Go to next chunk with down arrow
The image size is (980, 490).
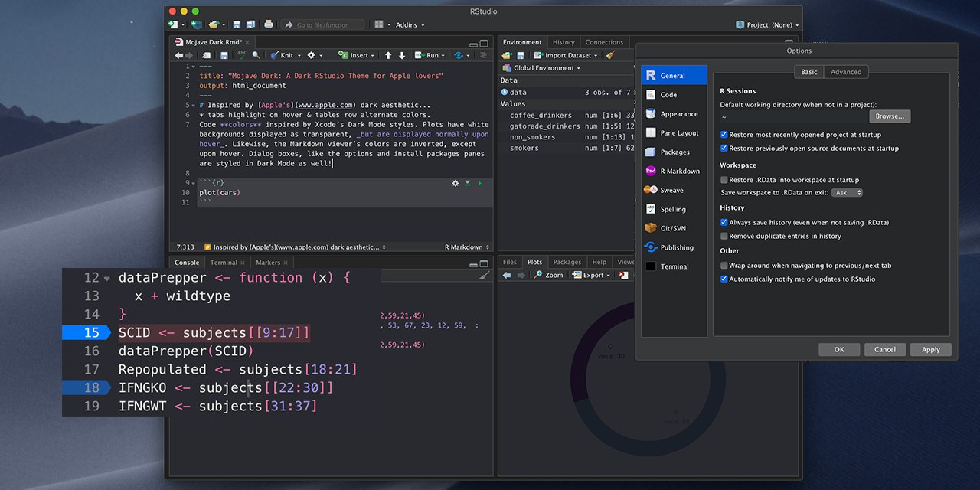click(x=402, y=55)
